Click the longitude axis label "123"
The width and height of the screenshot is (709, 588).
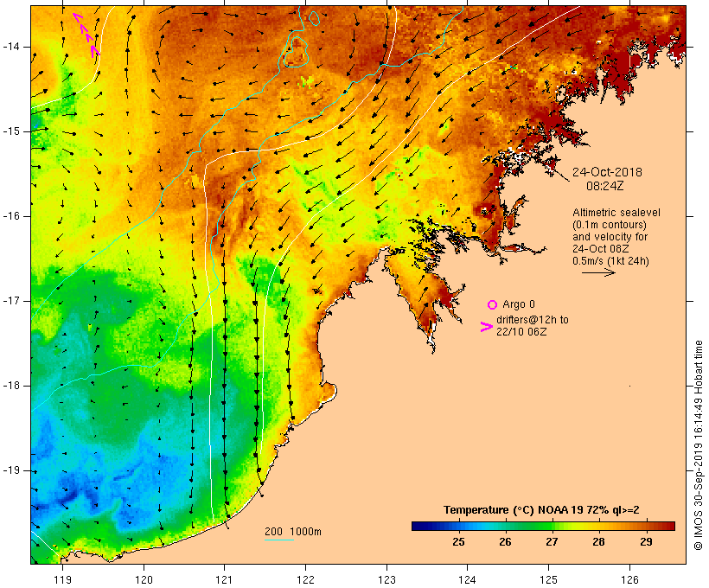[386, 579]
